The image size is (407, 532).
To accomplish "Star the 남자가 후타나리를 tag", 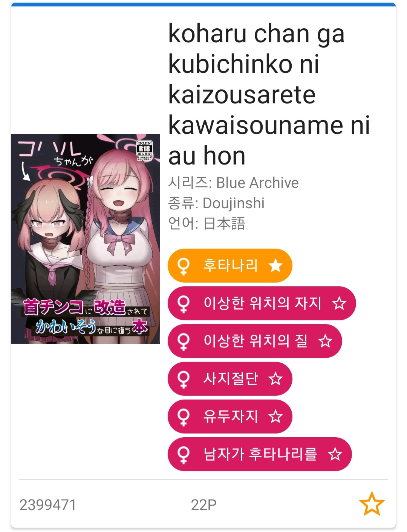I will [x=335, y=454].
